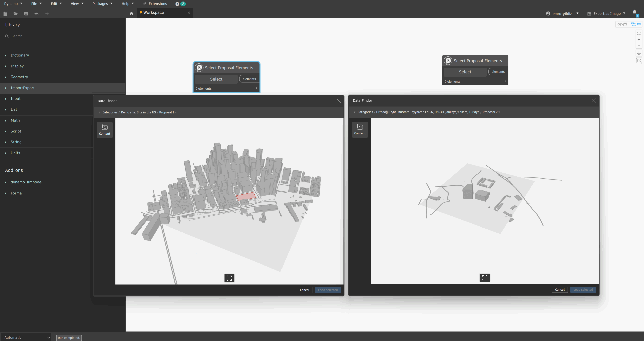This screenshot has width=644, height=341.
Task: Open the notifications bell icon
Action: 634,12
